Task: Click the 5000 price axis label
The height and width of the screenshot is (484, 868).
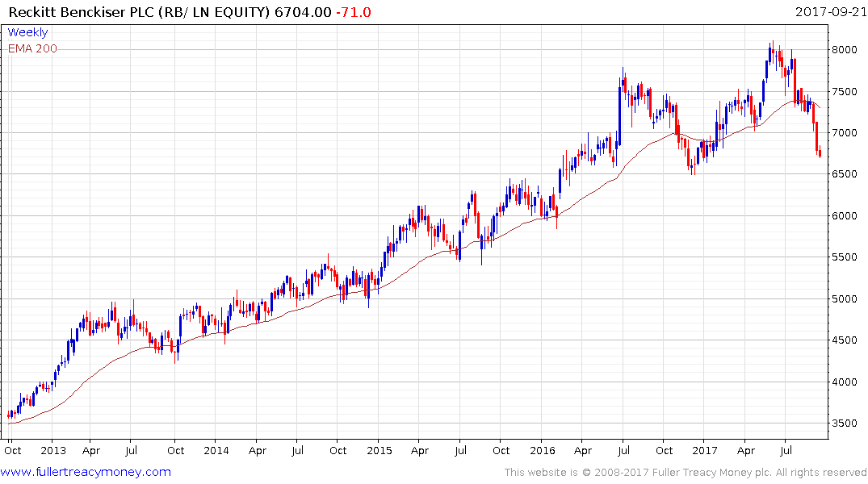Action: [x=845, y=298]
